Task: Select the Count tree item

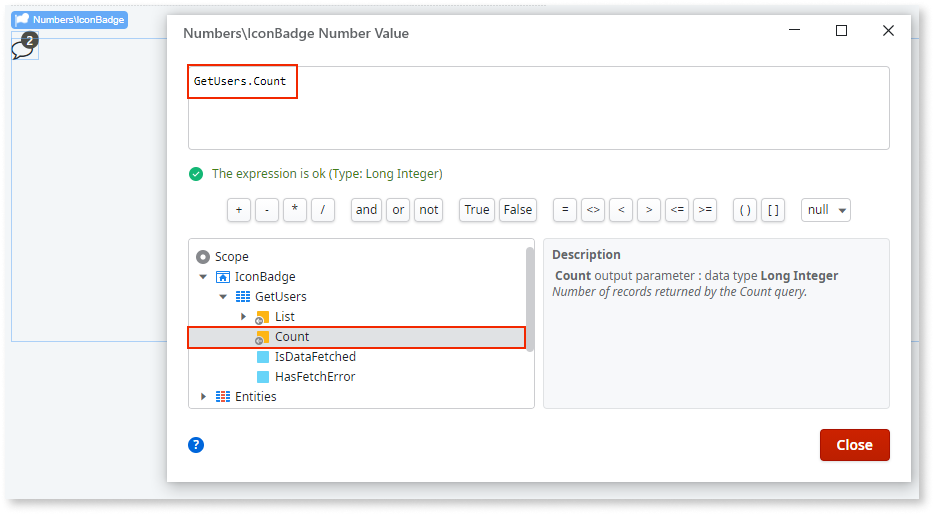Action: 292,337
